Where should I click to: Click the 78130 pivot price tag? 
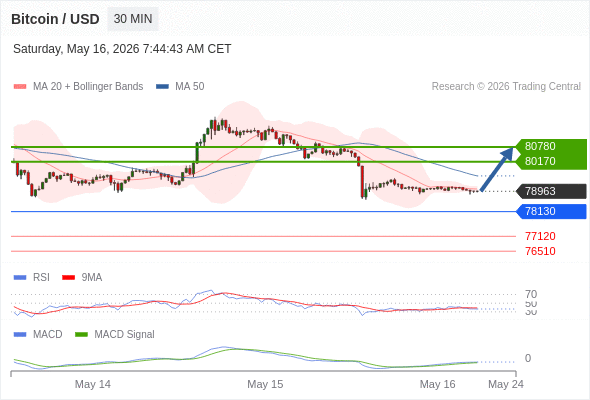551,211
